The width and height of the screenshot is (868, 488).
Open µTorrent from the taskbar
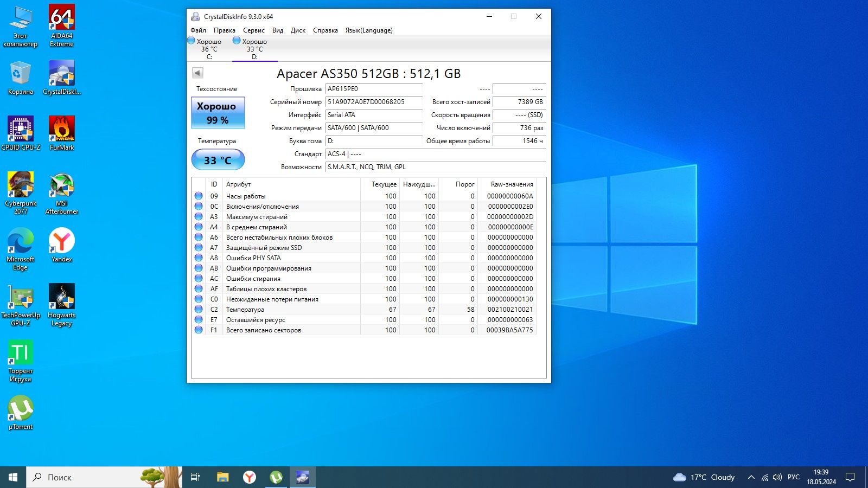276,477
